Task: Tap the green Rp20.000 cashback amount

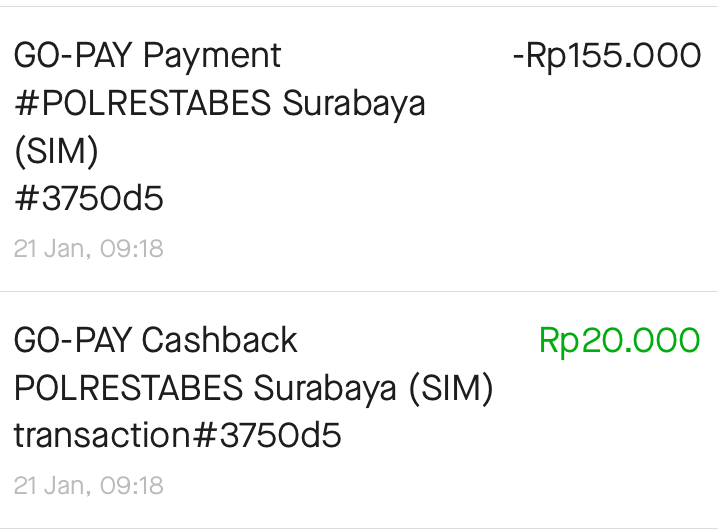Action: 619,341
